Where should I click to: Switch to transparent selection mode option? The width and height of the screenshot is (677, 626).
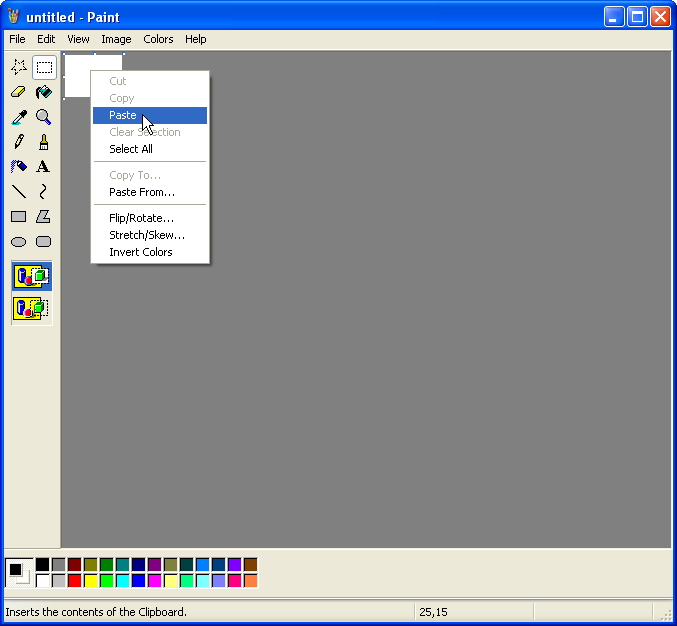pos(31,308)
